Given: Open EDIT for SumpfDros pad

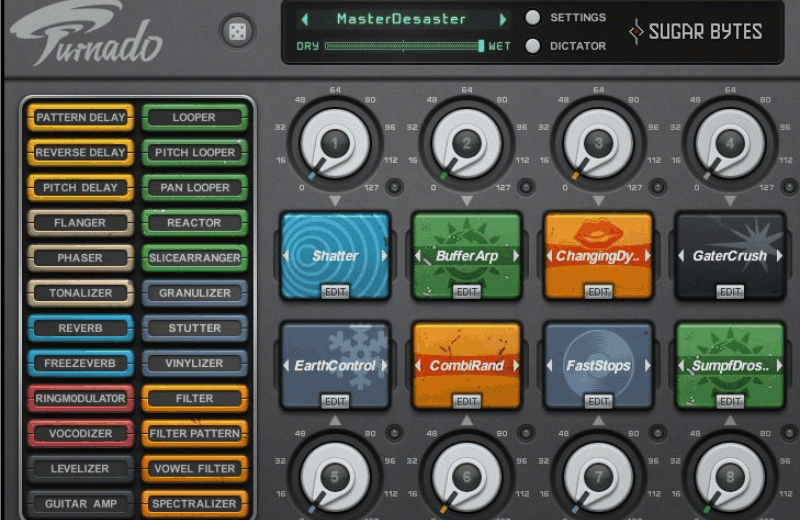Looking at the screenshot, I should (730, 402).
